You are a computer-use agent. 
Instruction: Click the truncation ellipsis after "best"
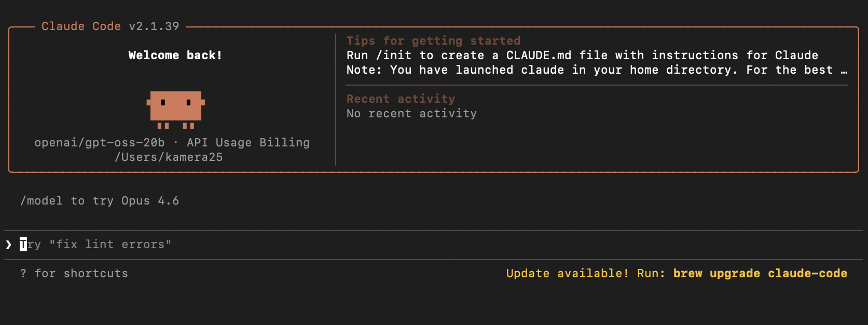[x=844, y=71]
